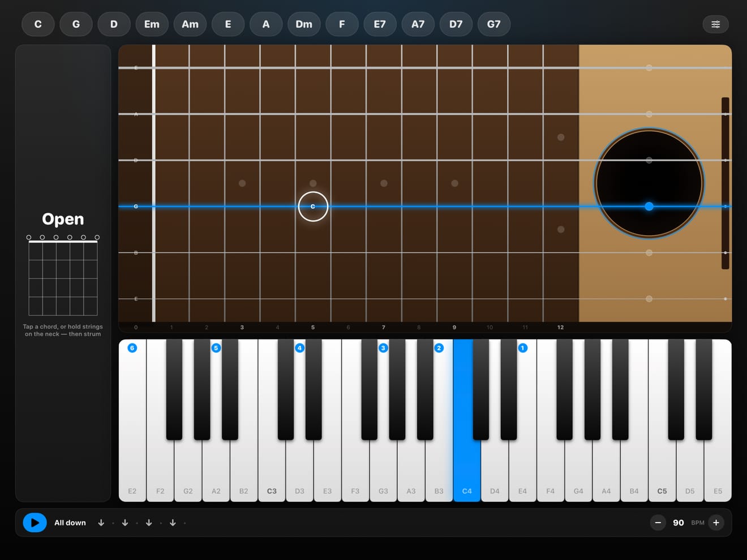Click string marker 5 on the keyboard
This screenshot has height=560, width=747.
pos(216,348)
